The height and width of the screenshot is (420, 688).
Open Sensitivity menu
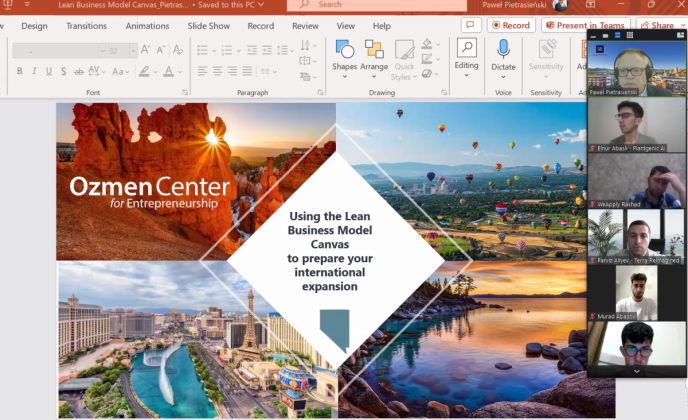pos(546,59)
